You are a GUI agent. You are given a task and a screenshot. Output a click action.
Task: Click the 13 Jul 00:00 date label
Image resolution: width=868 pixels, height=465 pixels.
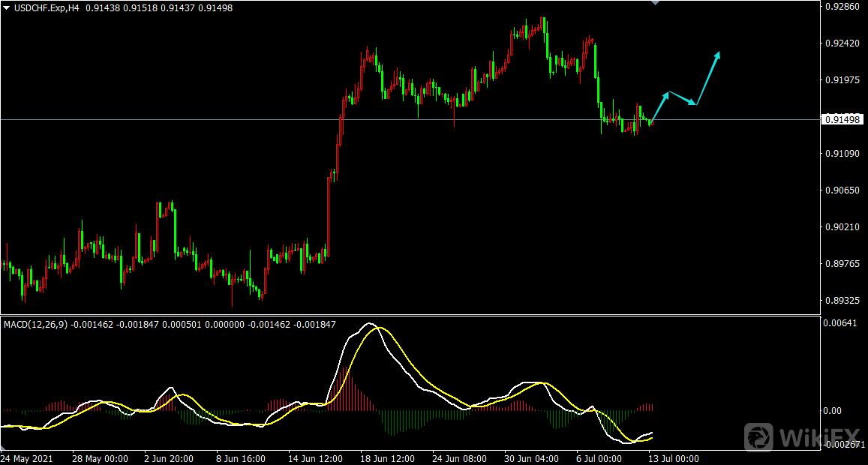point(674,458)
